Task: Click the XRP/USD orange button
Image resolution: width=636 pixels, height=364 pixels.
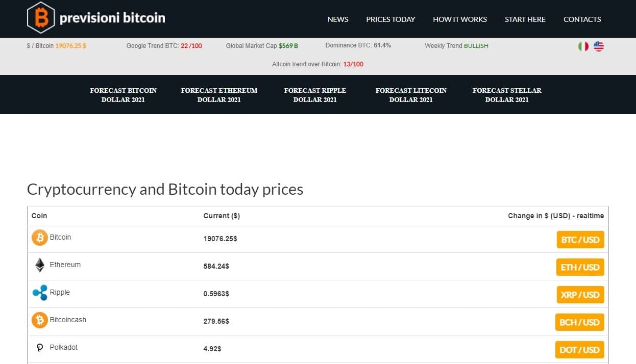Action: point(580,295)
